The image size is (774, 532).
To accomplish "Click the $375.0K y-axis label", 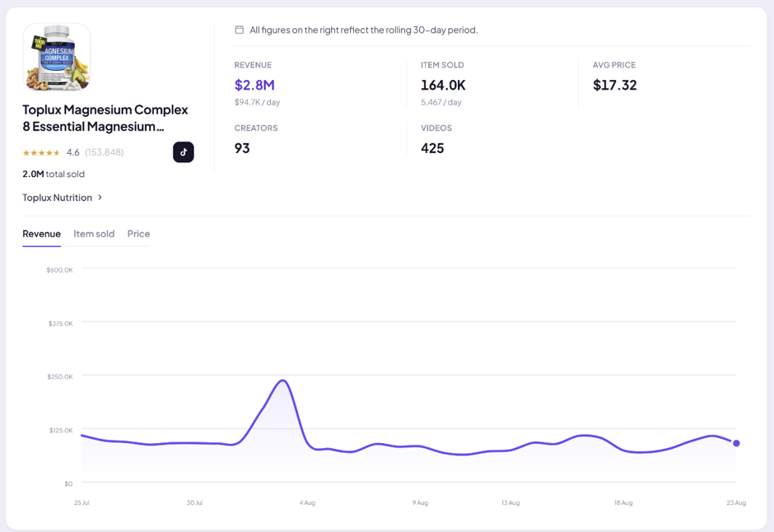I will pos(60,324).
